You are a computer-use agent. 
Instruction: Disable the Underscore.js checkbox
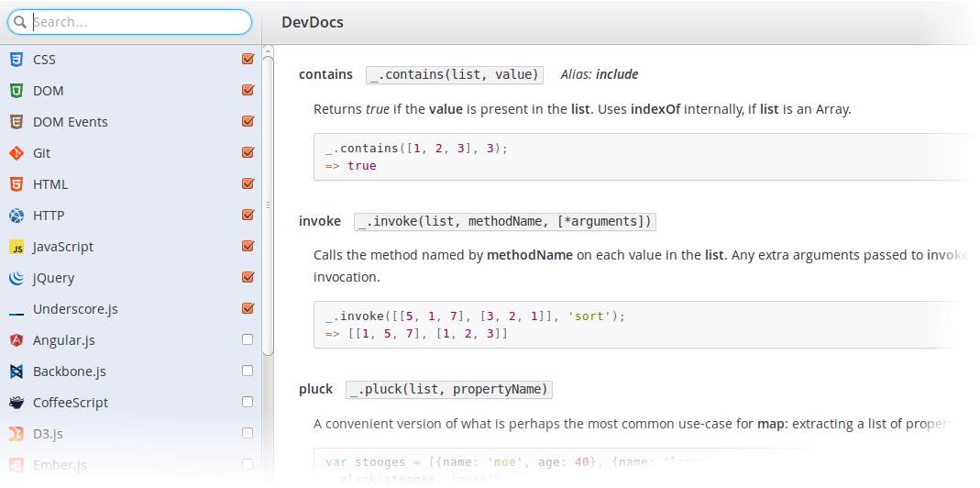pyautogui.click(x=248, y=309)
